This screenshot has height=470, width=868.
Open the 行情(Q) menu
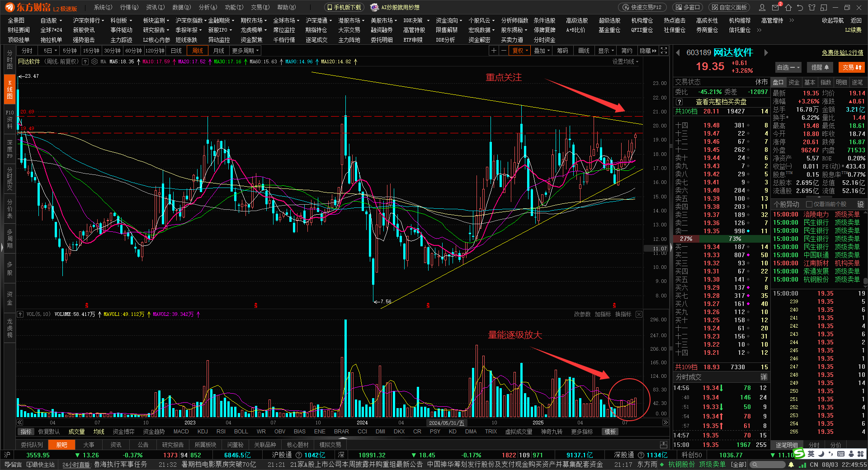tap(129, 7)
